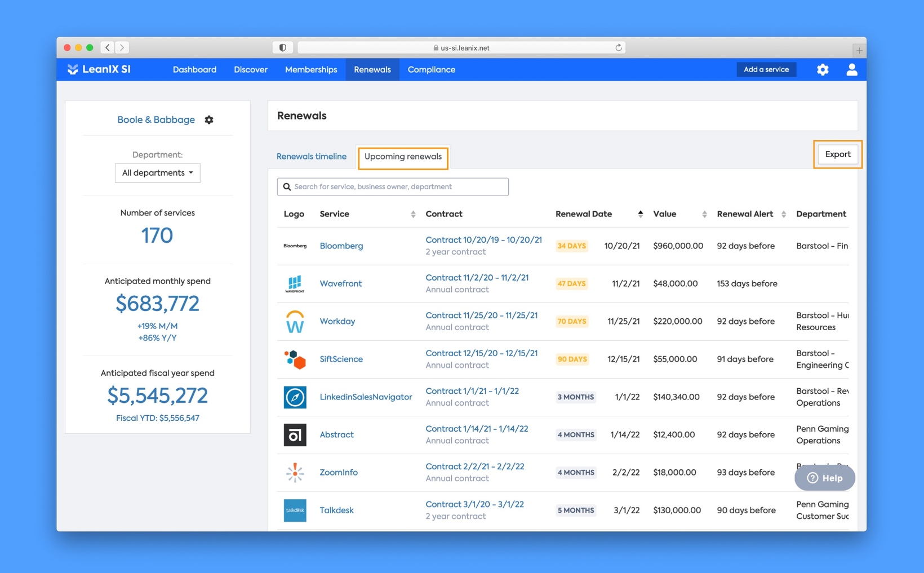Click the LinkedinSalesNavigator compass logo
Image resolution: width=924 pixels, height=573 pixels.
click(x=295, y=397)
